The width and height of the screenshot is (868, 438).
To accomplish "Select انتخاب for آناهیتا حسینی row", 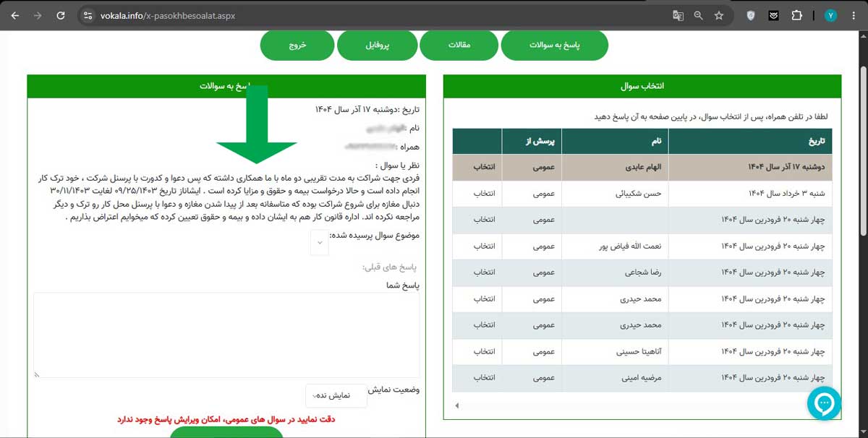I will tap(484, 351).
